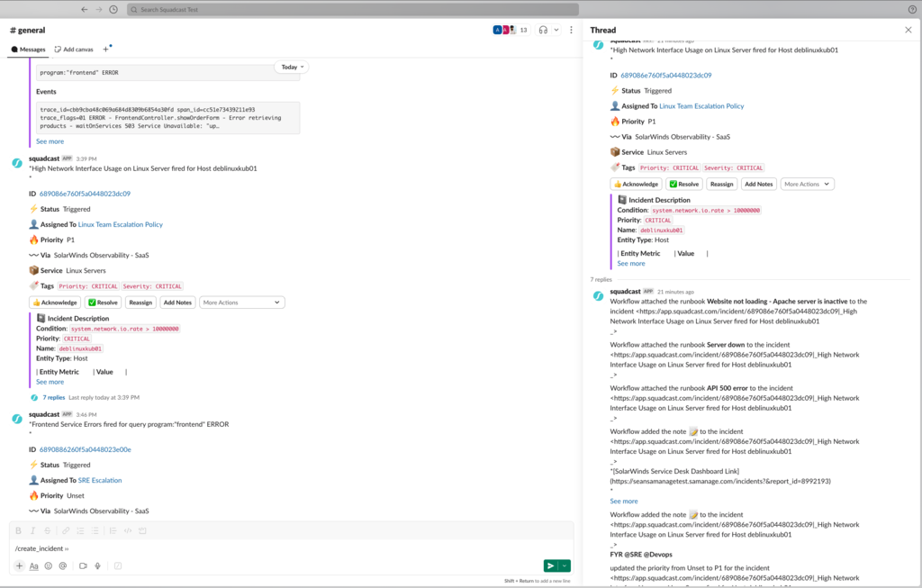
Task: Open the emoji picker in composer
Action: (49, 565)
